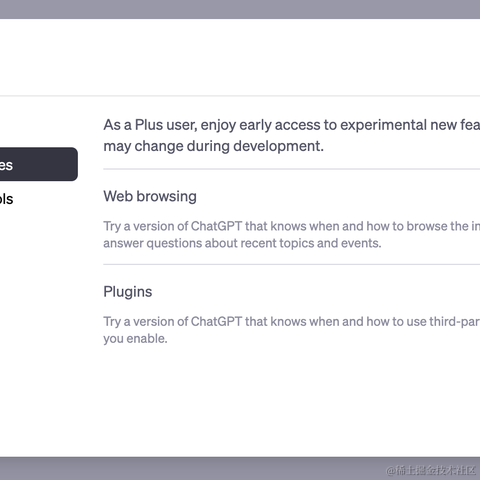Click 'answer questions about recent topics' line

coord(242,243)
